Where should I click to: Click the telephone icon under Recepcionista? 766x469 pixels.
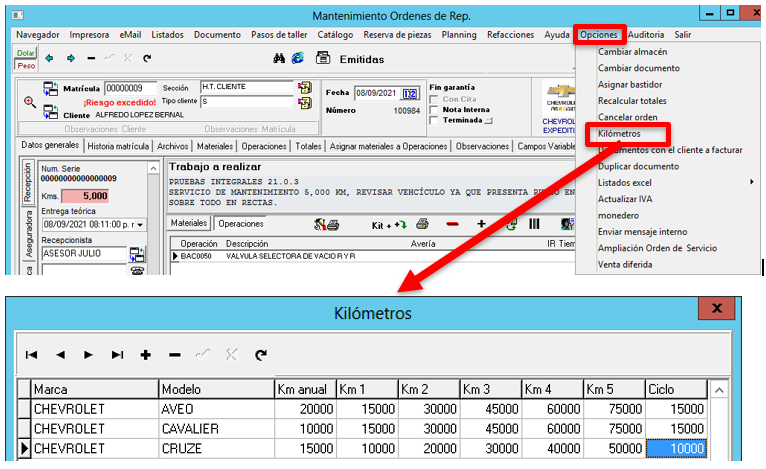(136, 270)
